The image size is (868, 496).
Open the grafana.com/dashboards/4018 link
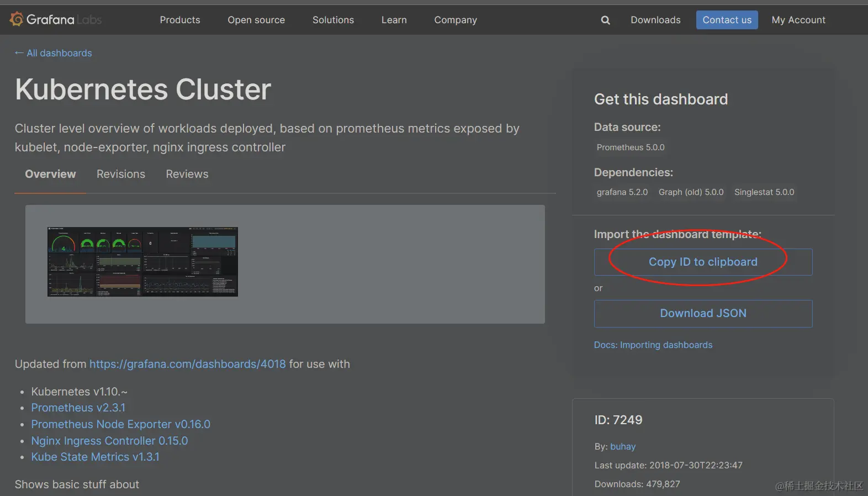[x=188, y=364]
